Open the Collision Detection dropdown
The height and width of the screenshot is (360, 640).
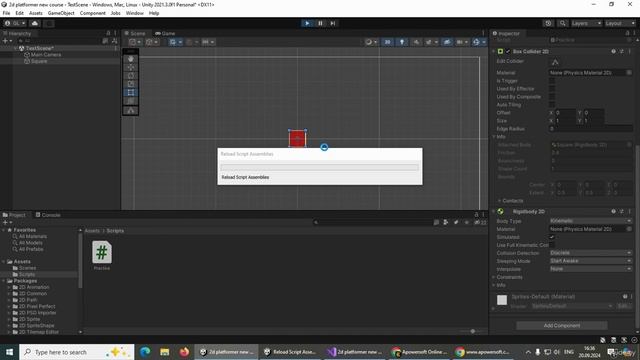coord(591,253)
